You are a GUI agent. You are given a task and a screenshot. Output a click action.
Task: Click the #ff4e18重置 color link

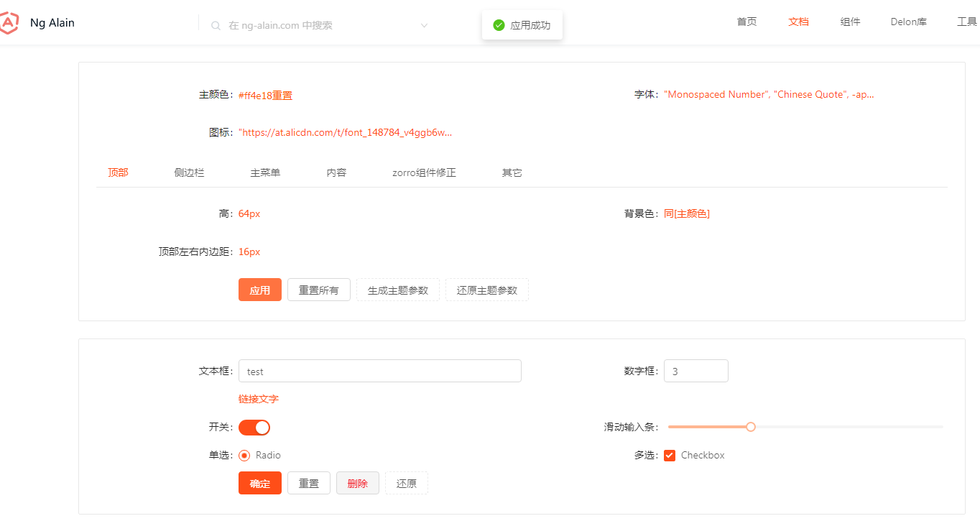[x=266, y=94]
